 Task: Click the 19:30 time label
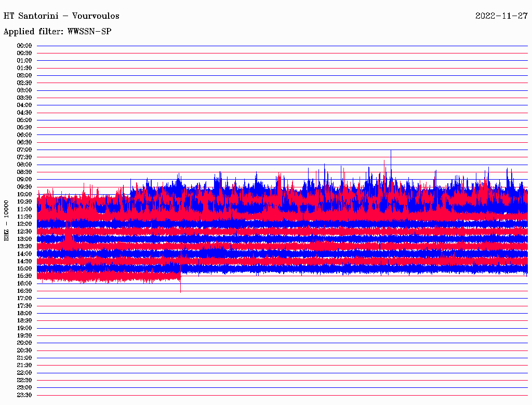24,335
